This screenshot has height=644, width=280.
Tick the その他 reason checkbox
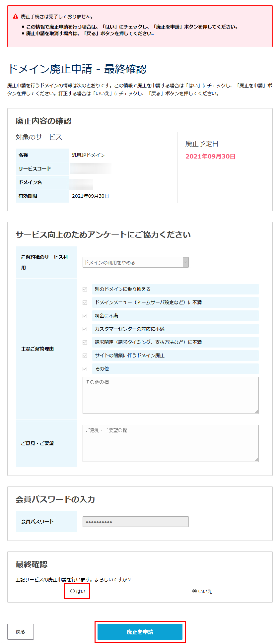point(85,369)
